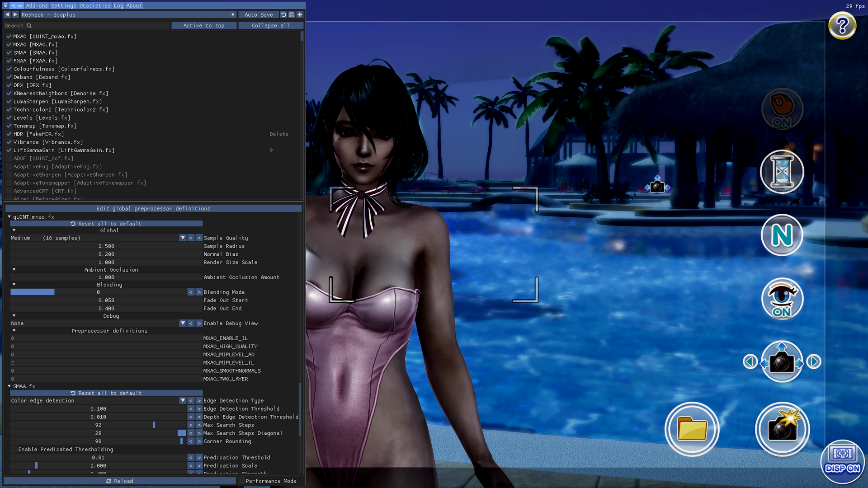Viewport: 868px width, 488px height.
Task: Toggle the DISP ON icon
Action: coord(843,462)
